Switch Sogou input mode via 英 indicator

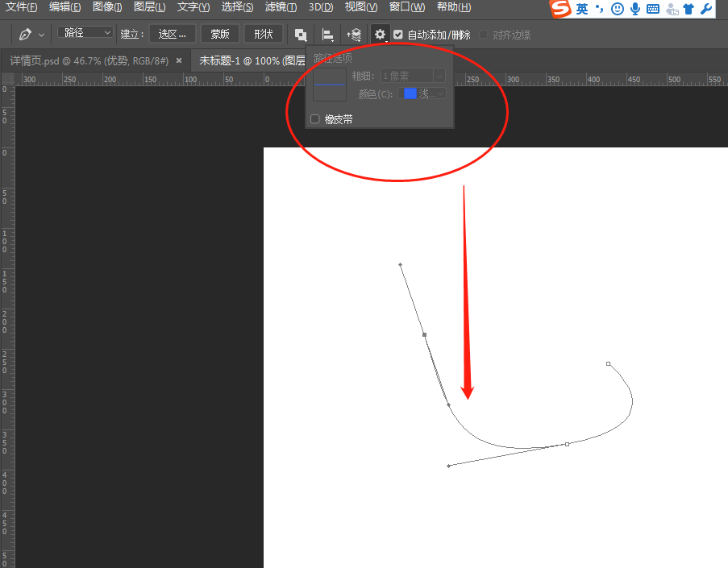[582, 10]
